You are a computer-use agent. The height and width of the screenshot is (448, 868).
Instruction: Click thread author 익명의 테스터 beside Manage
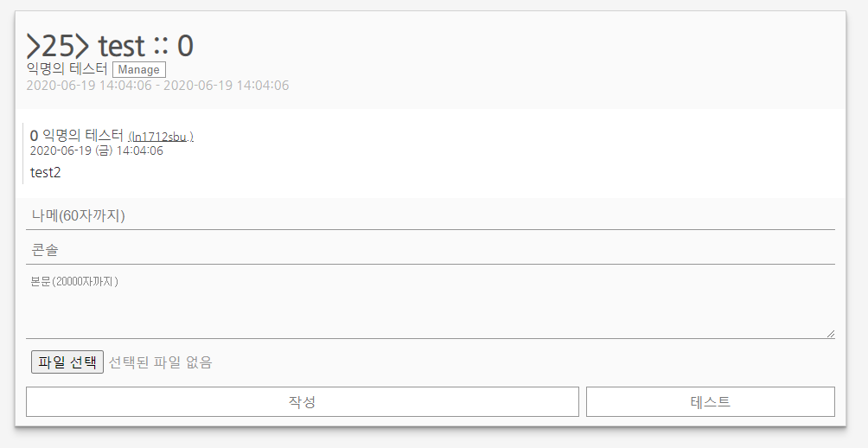click(67, 69)
